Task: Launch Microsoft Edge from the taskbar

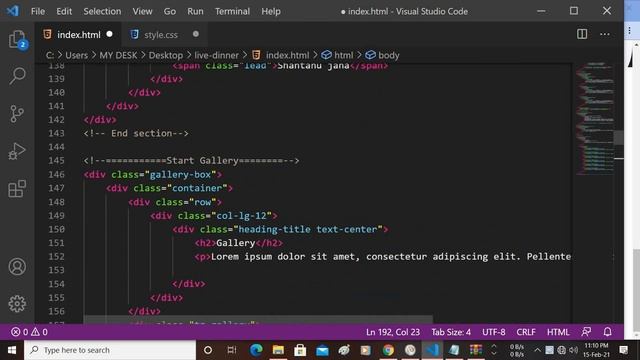Action: (256, 350)
